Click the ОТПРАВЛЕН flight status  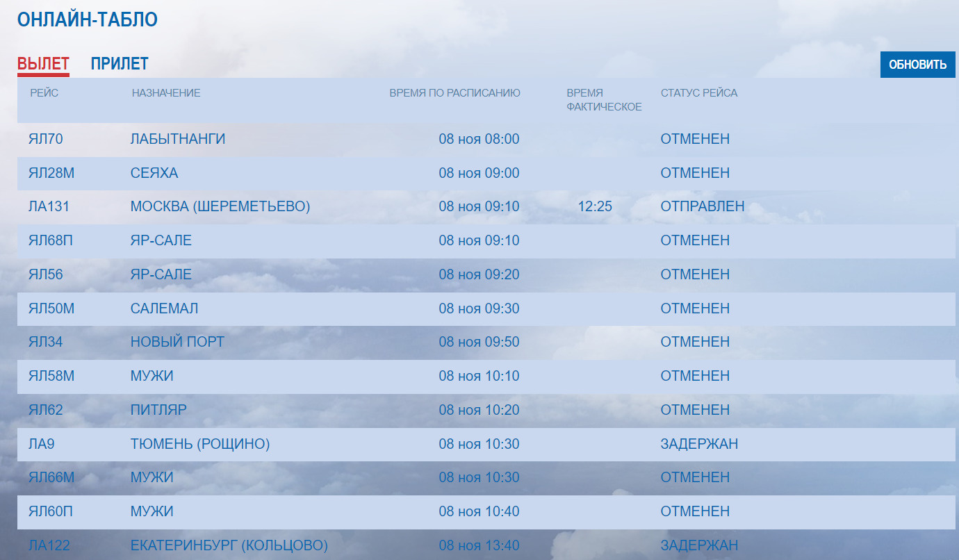pos(703,206)
